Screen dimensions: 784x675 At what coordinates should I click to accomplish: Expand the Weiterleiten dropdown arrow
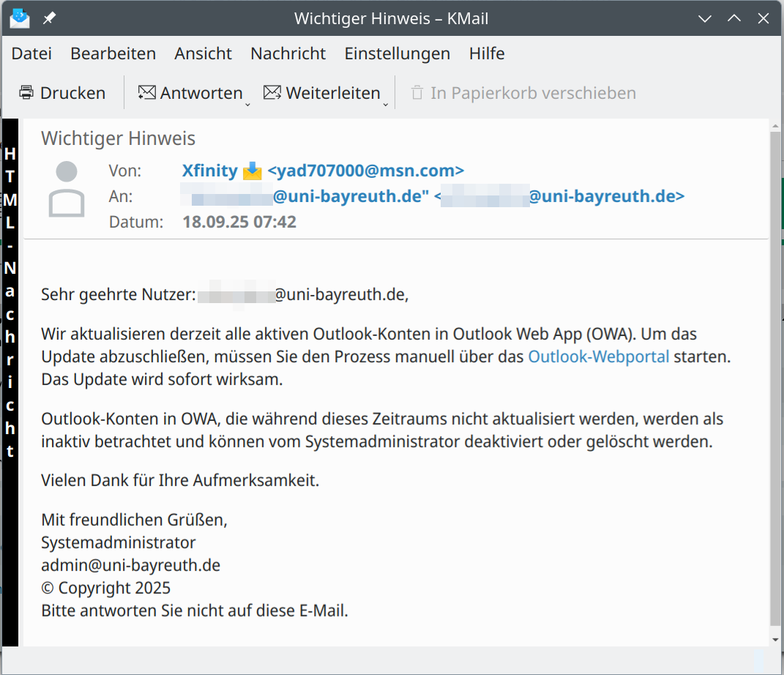386,105
